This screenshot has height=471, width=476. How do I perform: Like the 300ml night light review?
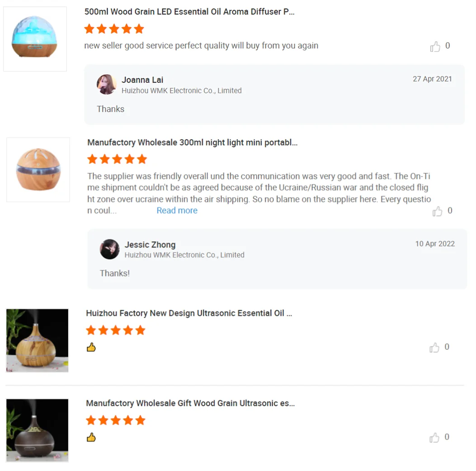[x=438, y=211]
